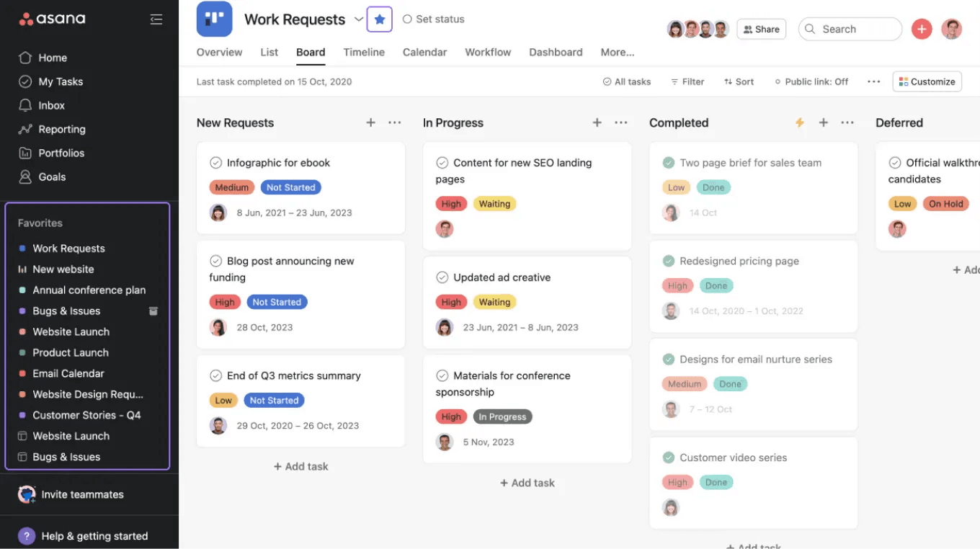Open the Sort dropdown
Screen dimensions: 980x549
[x=739, y=81]
